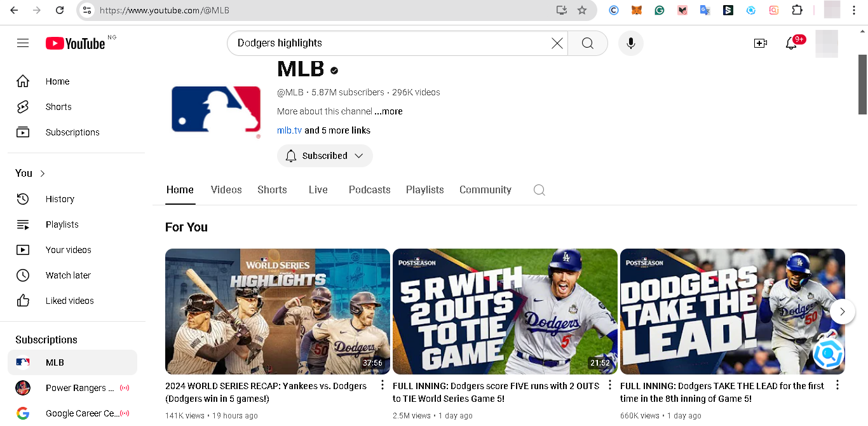Open Subscriptions in the sidebar
868x426 pixels.
point(72,132)
